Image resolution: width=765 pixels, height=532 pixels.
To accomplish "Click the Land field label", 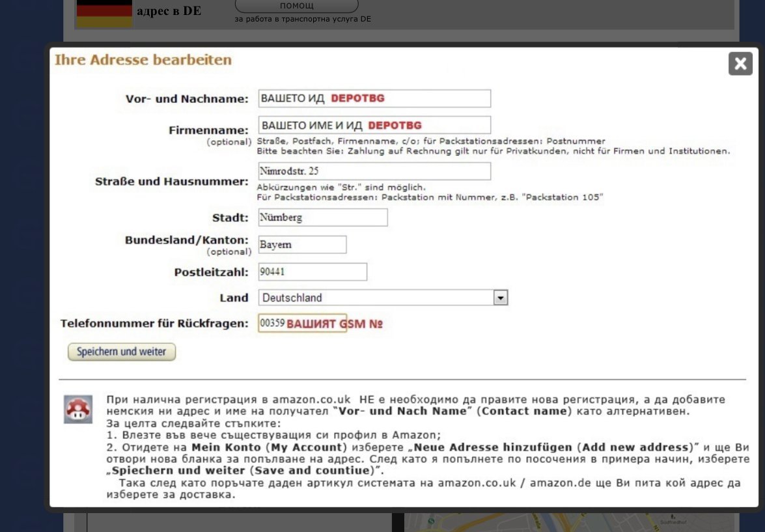I will pyautogui.click(x=234, y=298).
